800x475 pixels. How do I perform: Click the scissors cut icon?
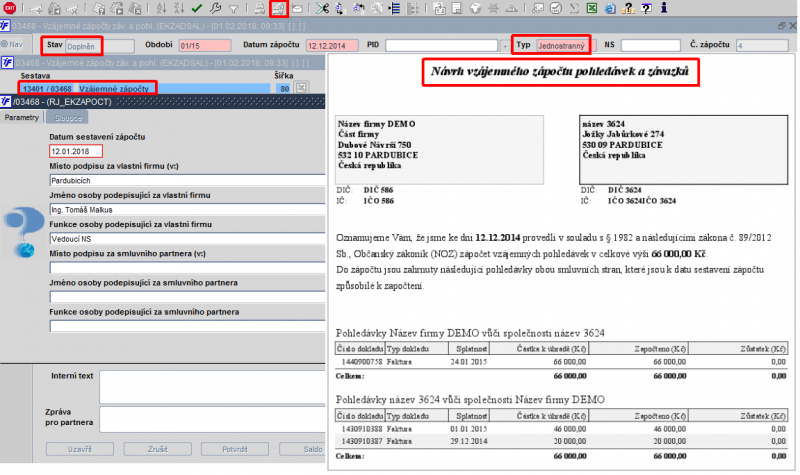322,8
